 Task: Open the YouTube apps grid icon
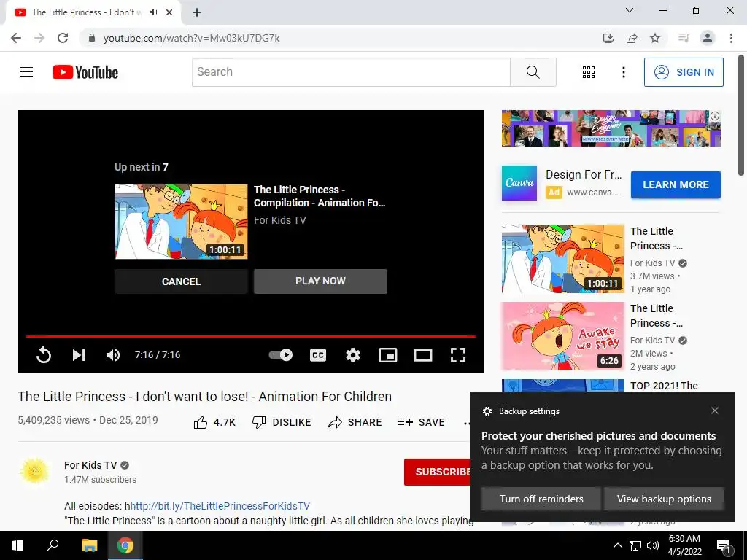click(589, 72)
